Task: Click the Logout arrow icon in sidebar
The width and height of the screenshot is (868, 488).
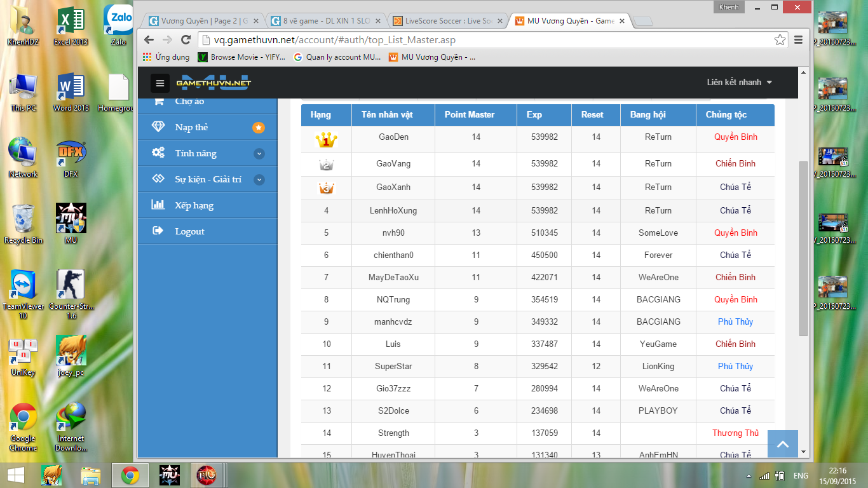Action: [x=158, y=231]
